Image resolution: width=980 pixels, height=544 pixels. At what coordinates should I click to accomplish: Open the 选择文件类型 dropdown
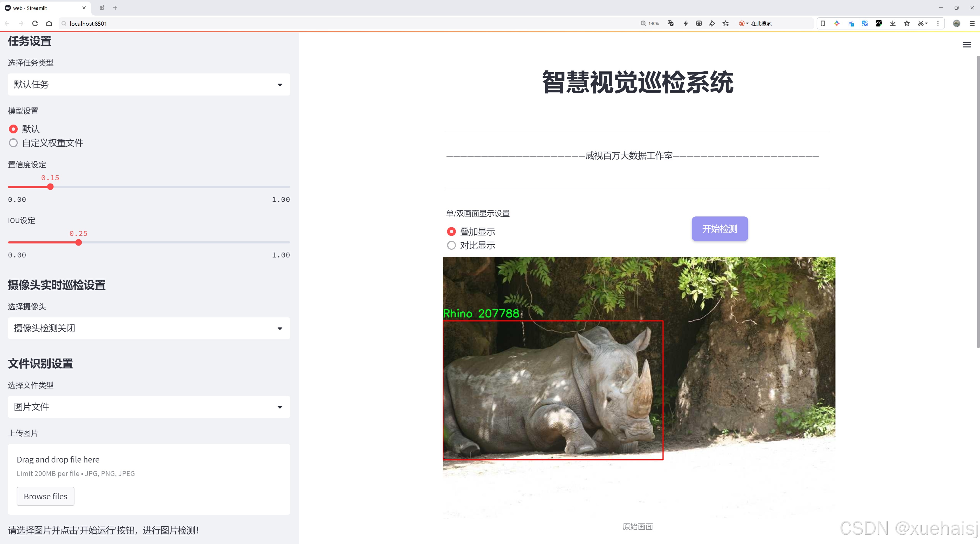[149, 407]
